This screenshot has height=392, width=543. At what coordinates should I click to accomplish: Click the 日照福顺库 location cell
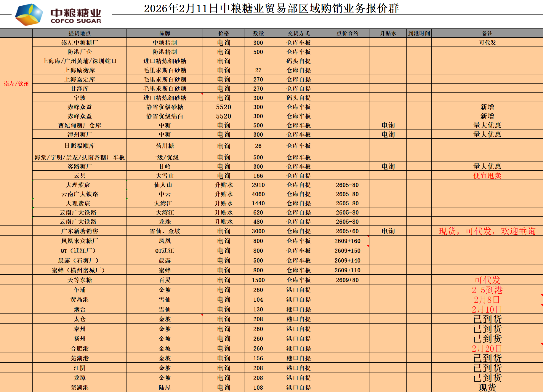(x=79, y=146)
